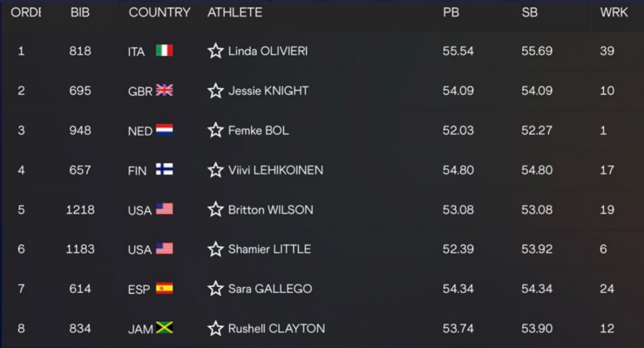644x348 pixels.
Task: Select the BIB column header
Action: 80,12
